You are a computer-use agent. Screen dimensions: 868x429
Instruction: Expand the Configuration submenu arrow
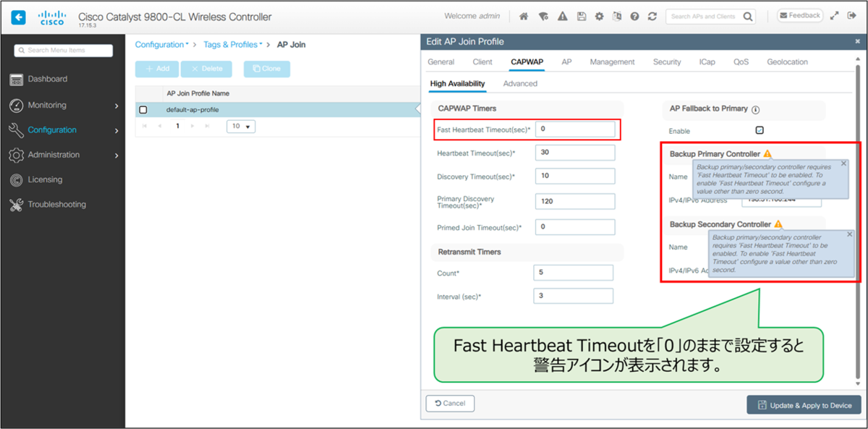(116, 131)
